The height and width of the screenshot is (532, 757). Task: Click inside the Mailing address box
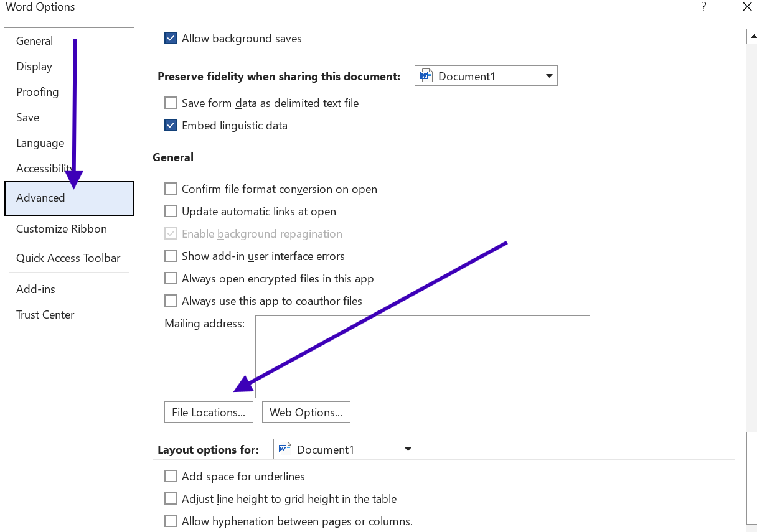(x=423, y=357)
